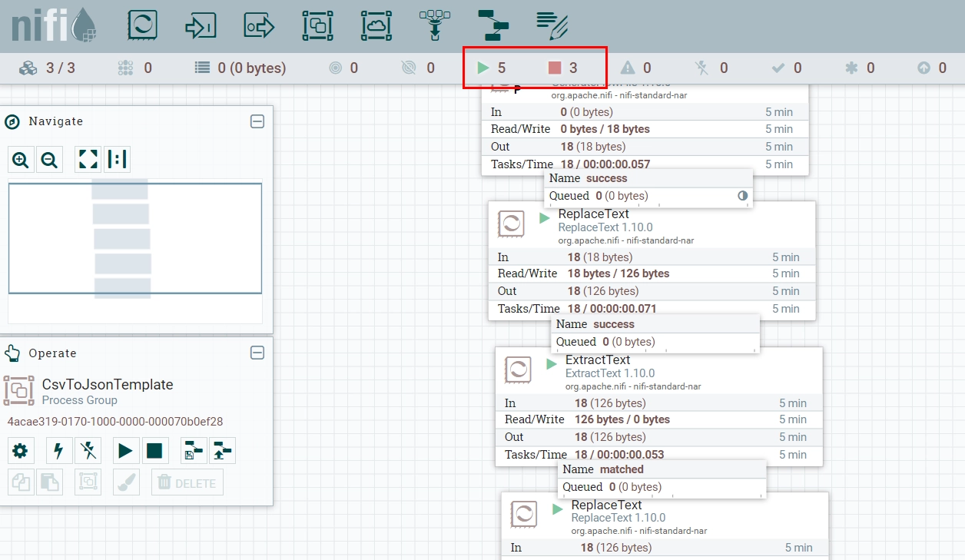Viewport: 965px width, 560px height.
Task: Set the canvas to actual size view
Action: pos(117,160)
